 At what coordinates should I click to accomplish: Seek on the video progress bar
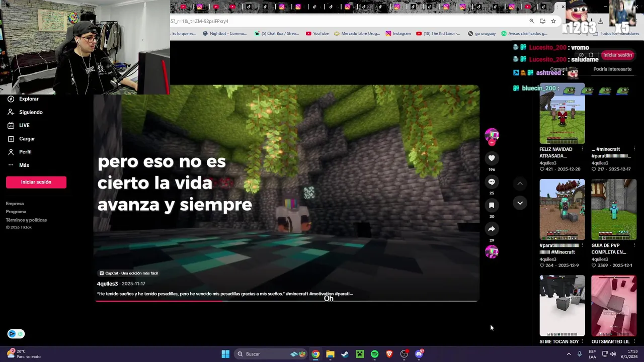pyautogui.click(x=286, y=301)
